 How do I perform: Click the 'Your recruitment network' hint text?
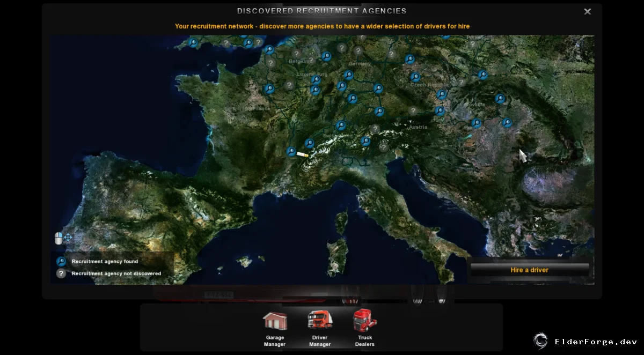point(322,26)
